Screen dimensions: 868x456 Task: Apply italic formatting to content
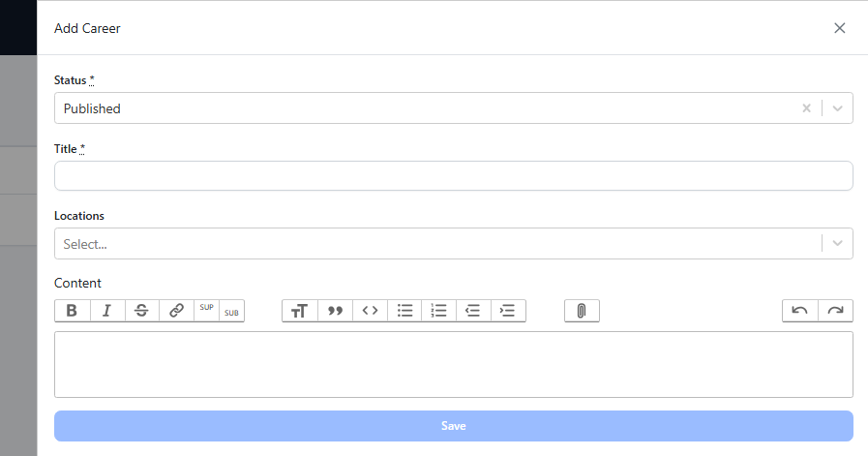pos(106,311)
